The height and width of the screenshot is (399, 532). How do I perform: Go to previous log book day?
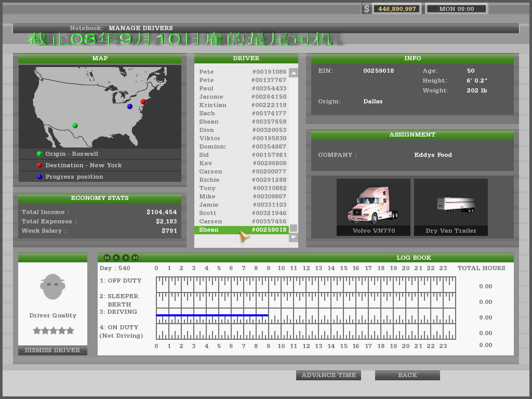click(x=116, y=258)
